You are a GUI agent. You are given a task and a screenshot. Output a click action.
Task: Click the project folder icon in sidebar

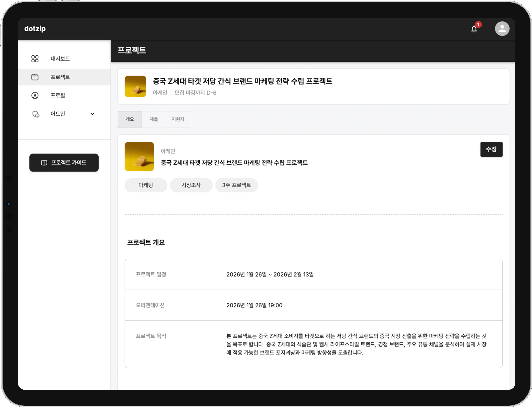tap(35, 77)
